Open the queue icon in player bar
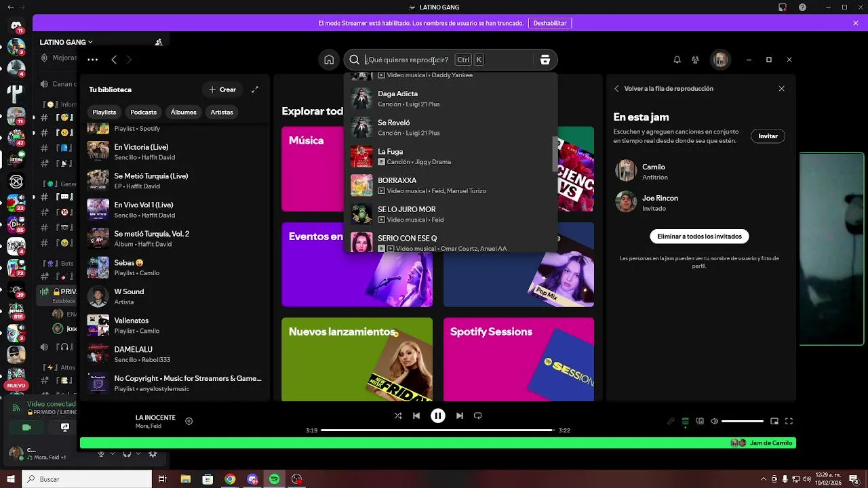Viewport: 868px width, 488px height. pos(686,421)
